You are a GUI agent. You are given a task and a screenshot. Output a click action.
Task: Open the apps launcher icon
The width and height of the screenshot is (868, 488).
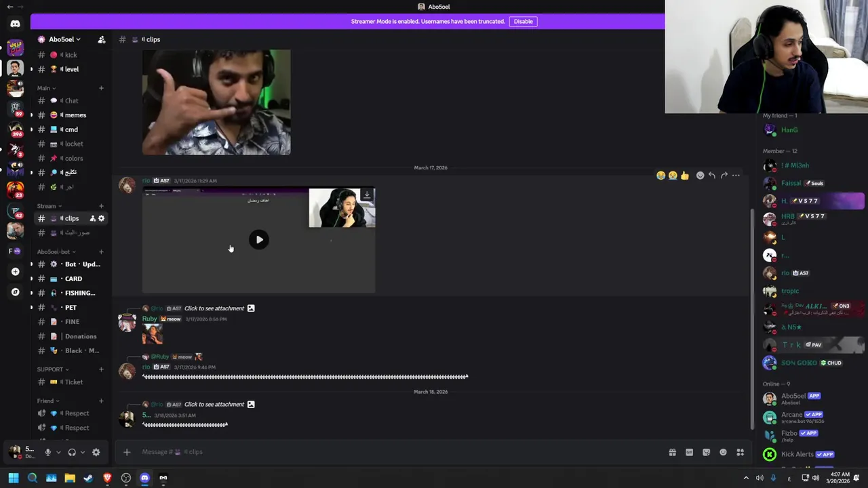tap(741, 452)
